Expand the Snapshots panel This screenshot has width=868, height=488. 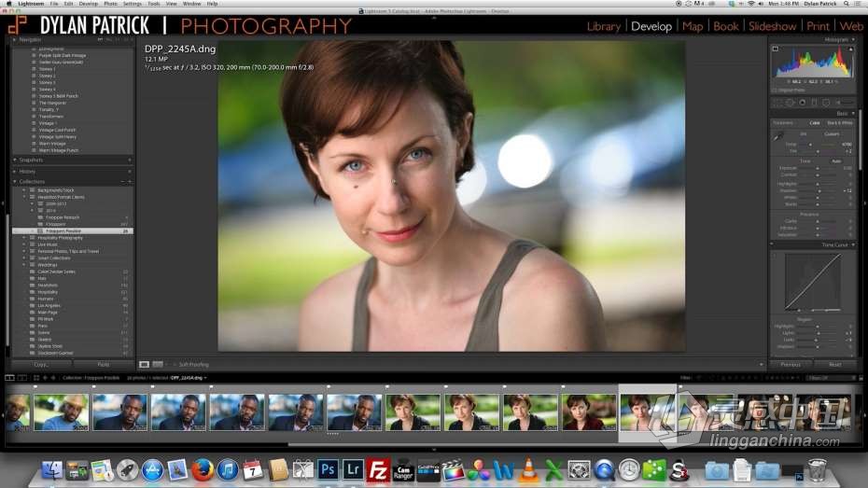(x=14, y=160)
